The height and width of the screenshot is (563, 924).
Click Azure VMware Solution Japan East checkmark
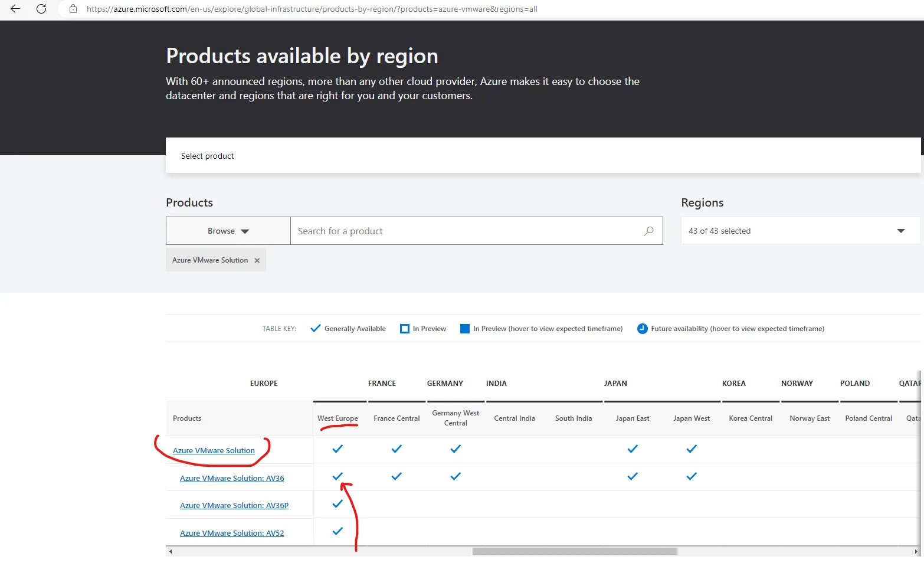(633, 449)
